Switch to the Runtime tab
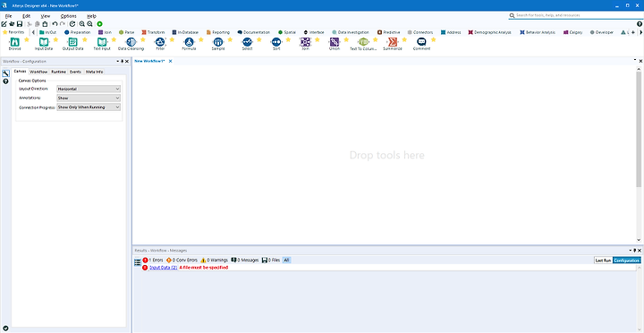The image size is (644, 333). click(59, 72)
